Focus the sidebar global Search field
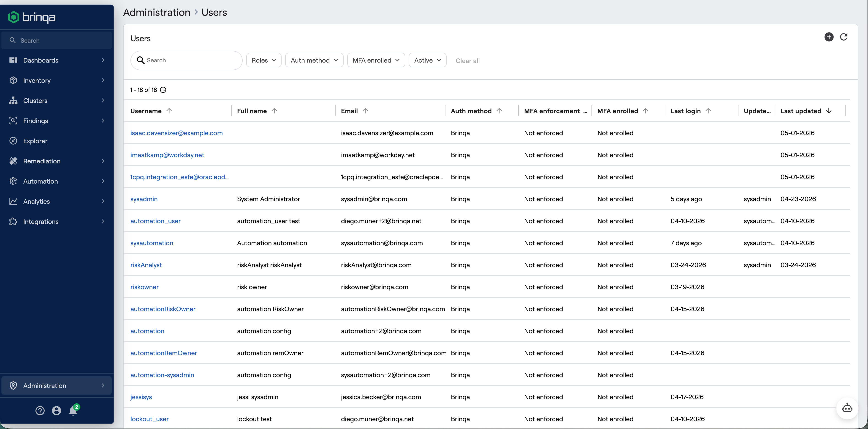868x429 pixels. (x=57, y=41)
